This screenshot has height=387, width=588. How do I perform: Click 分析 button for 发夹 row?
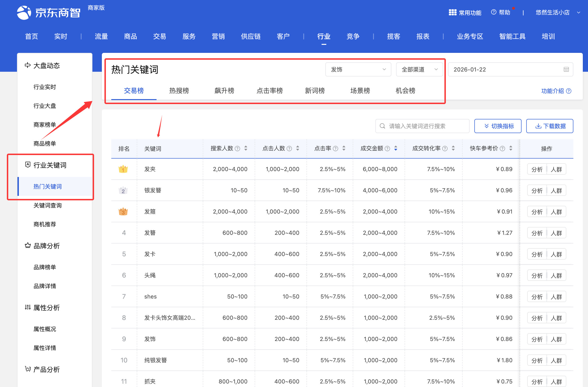(x=537, y=169)
